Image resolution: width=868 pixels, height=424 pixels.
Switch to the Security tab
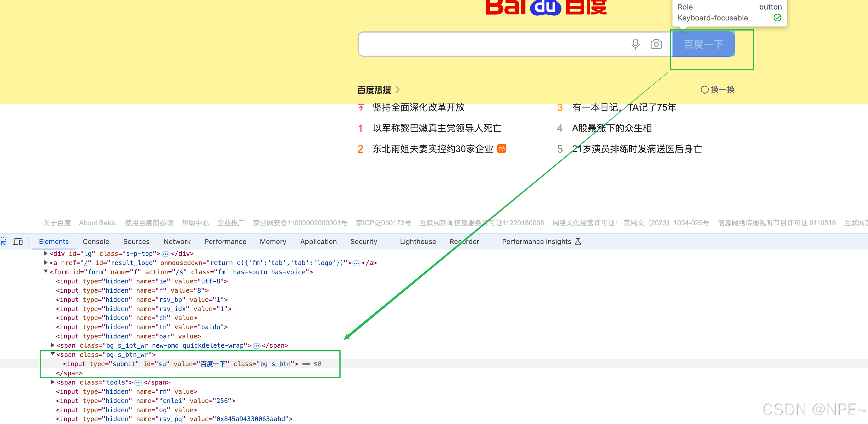point(364,241)
